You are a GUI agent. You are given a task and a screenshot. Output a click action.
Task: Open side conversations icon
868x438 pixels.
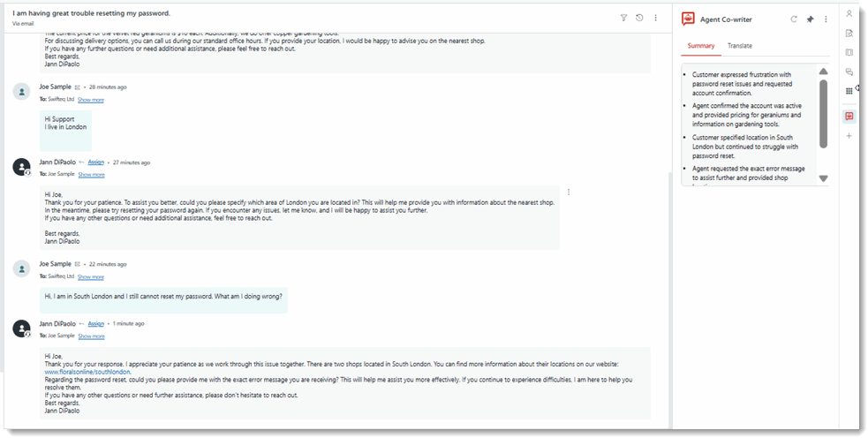tap(849, 72)
